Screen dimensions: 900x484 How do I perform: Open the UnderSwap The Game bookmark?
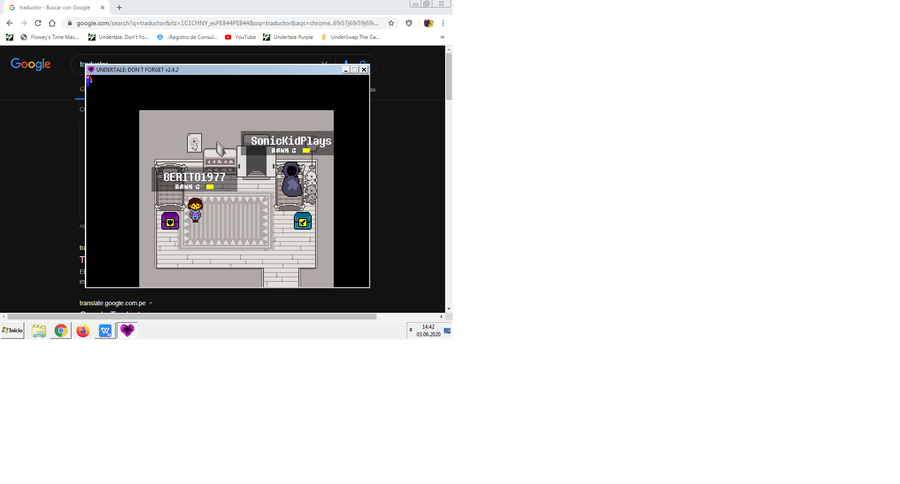coord(350,37)
